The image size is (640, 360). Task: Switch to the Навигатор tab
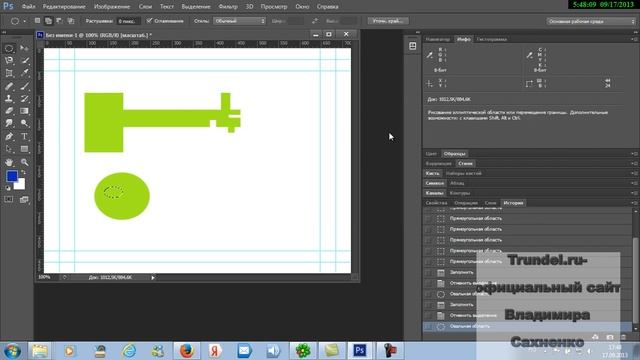(438, 40)
